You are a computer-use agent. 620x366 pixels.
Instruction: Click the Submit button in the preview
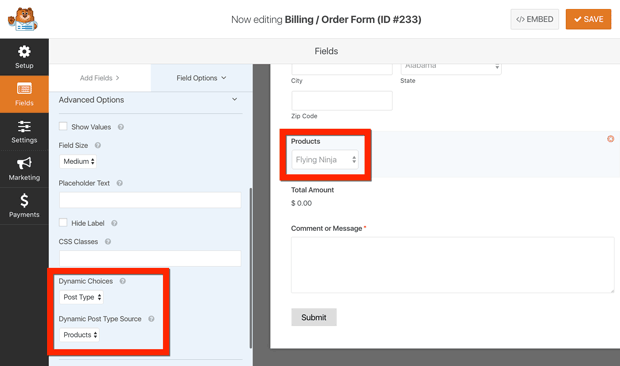pyautogui.click(x=314, y=317)
